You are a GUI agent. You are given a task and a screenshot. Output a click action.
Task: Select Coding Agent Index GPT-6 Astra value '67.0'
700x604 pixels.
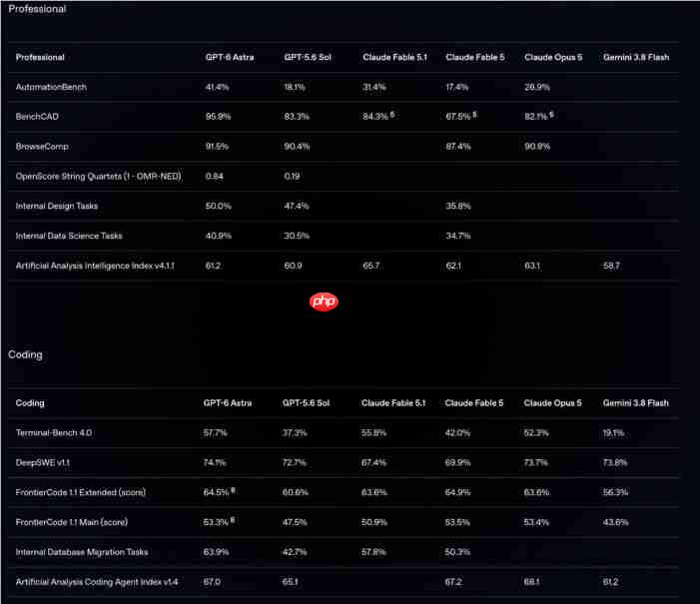point(212,582)
